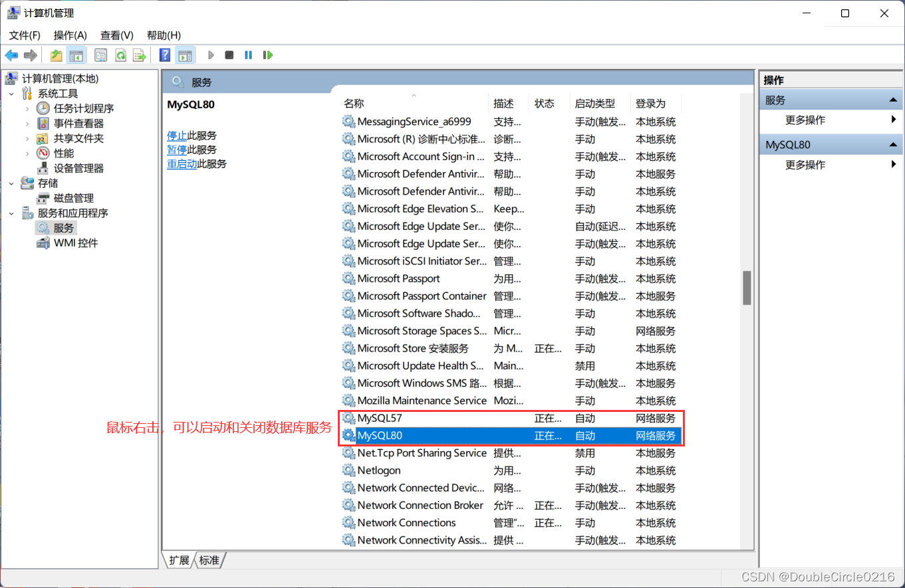905x588 pixels.
Task: Open the Properties toolbar icon
Action: [x=100, y=55]
